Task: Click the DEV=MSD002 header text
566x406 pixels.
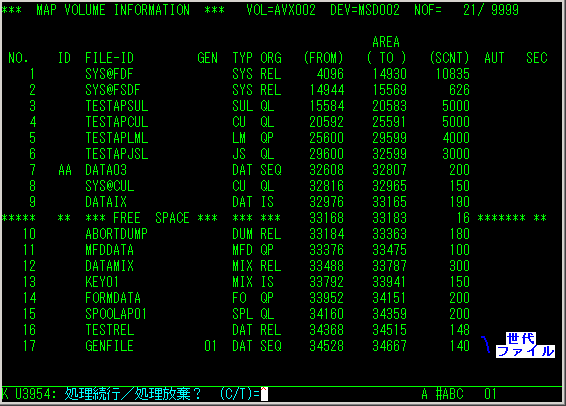Action: (x=365, y=10)
